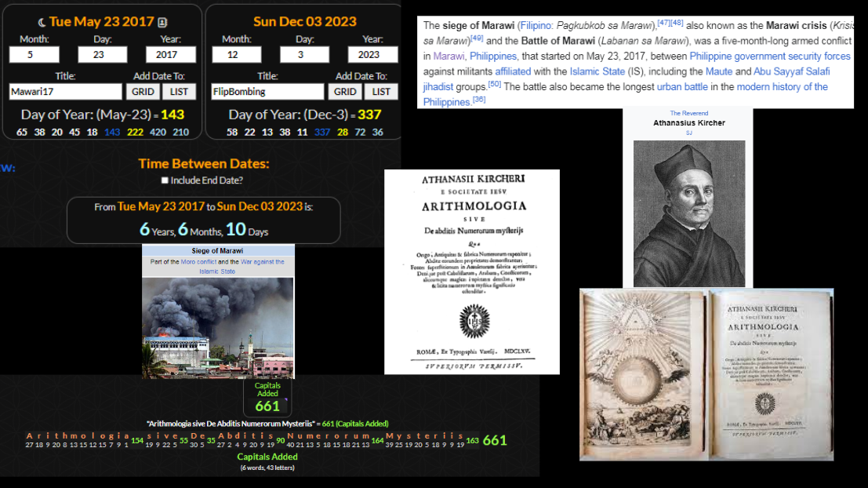Open the white Arithmologia title page image
The height and width of the screenshot is (488, 868).
pyautogui.click(x=472, y=272)
